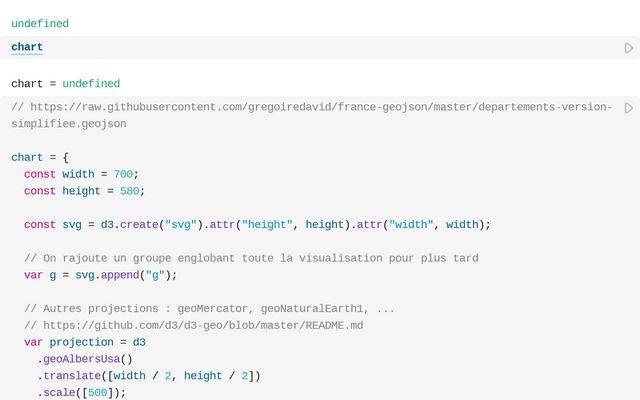Click the d3.create("svg") code line
640x400 pixels.
pyautogui.click(x=257, y=225)
